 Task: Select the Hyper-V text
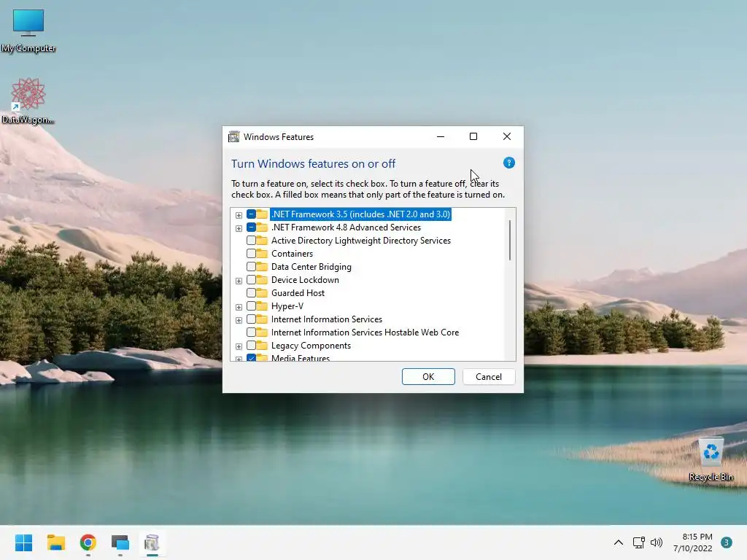click(287, 306)
